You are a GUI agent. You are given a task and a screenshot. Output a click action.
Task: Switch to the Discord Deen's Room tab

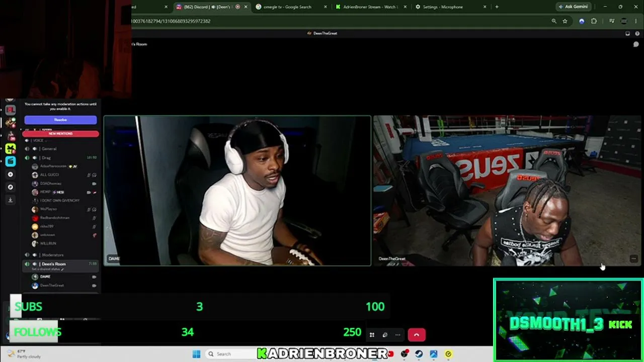211,7
